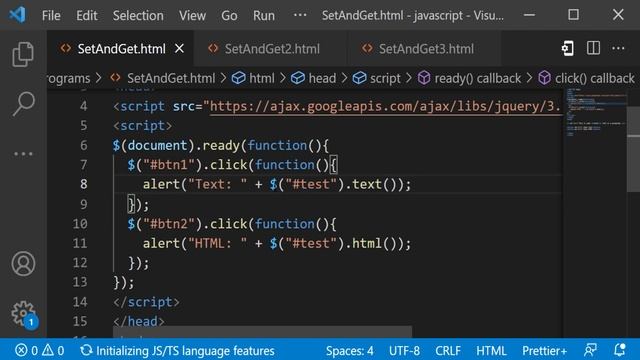Open the click() callback breadcrumb
This screenshot has width=640, height=360.
coord(594,78)
